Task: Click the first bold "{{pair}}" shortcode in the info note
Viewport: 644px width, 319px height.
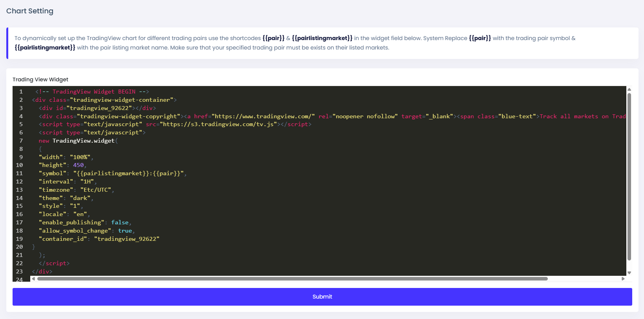Action: pos(273,38)
